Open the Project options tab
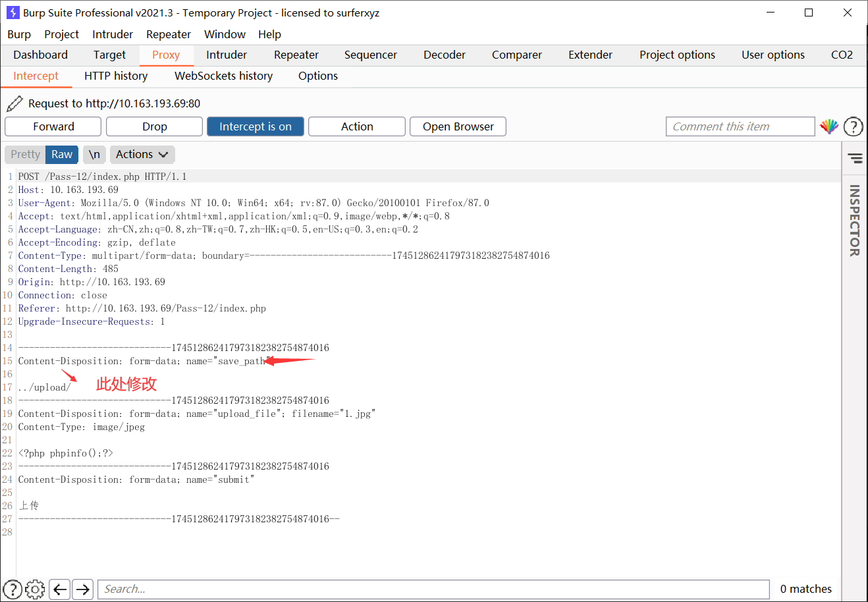Screen dimensions: 868x602 (677, 55)
